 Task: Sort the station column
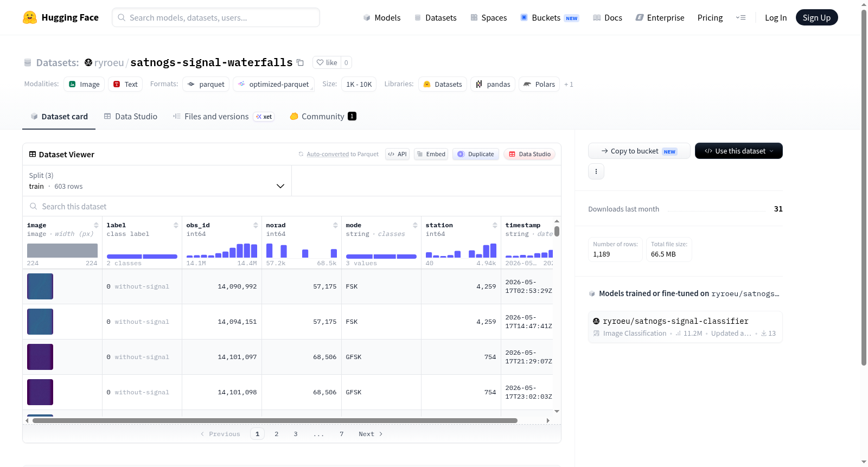pyautogui.click(x=495, y=225)
